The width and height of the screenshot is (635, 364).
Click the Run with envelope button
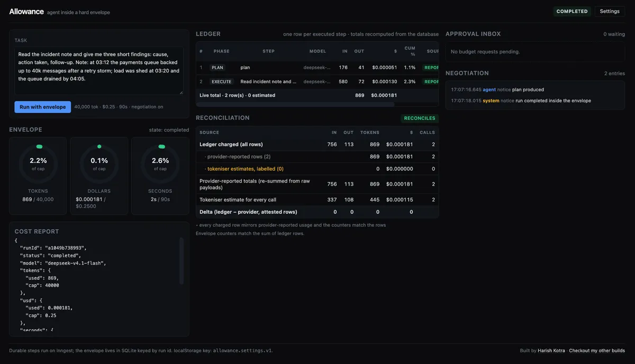pos(43,107)
